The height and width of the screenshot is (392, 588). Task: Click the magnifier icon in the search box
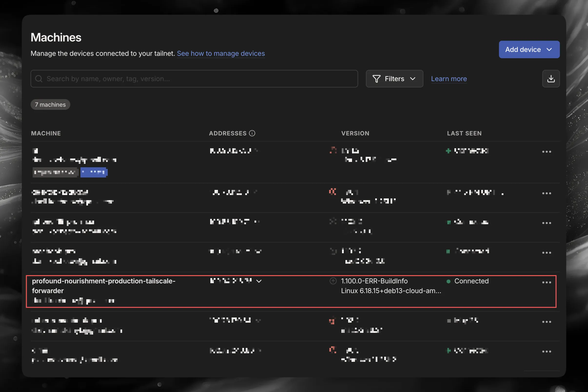(x=39, y=79)
